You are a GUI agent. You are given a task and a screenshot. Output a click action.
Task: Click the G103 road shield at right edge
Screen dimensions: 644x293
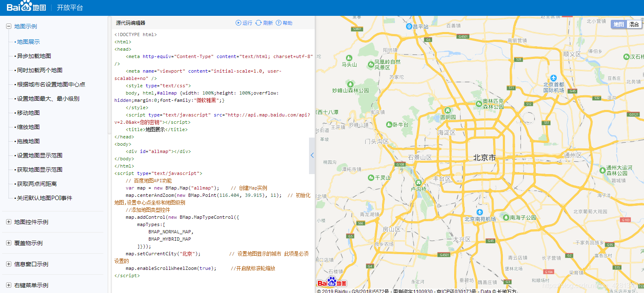(x=626, y=220)
